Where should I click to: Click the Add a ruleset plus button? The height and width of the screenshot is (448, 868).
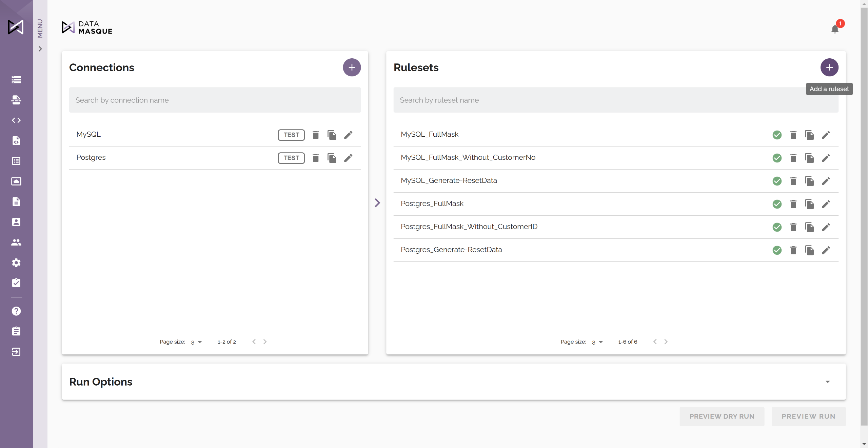829,67
